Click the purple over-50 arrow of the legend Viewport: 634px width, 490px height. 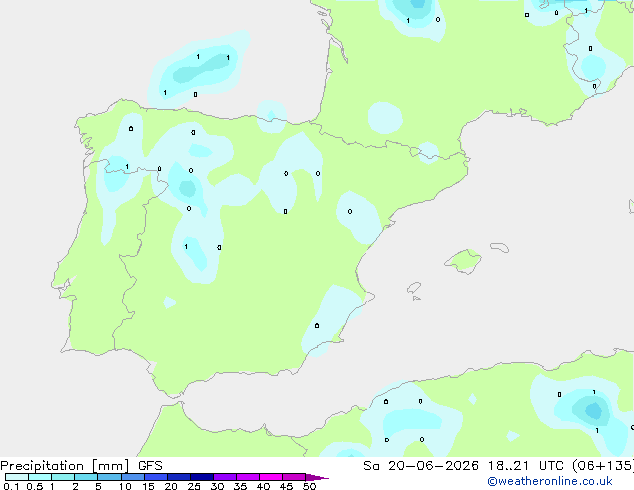click(x=317, y=477)
